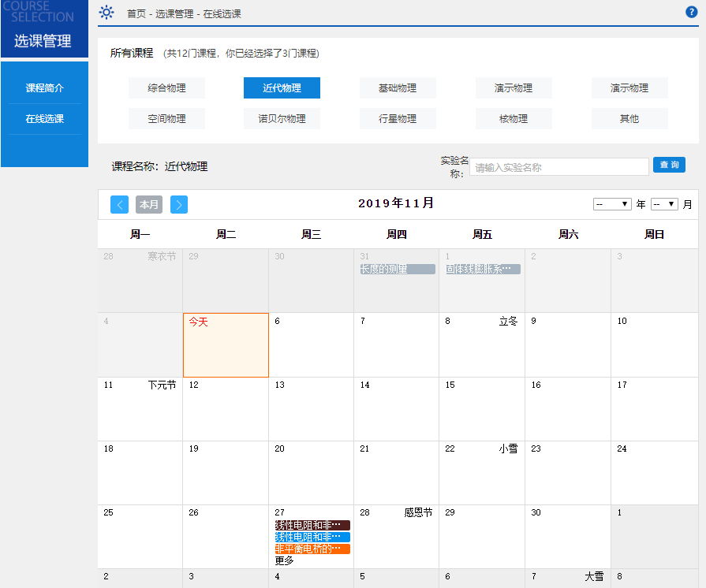Expand 更多 events on November 27
Image resolution: width=706 pixels, height=588 pixels.
pos(285,561)
